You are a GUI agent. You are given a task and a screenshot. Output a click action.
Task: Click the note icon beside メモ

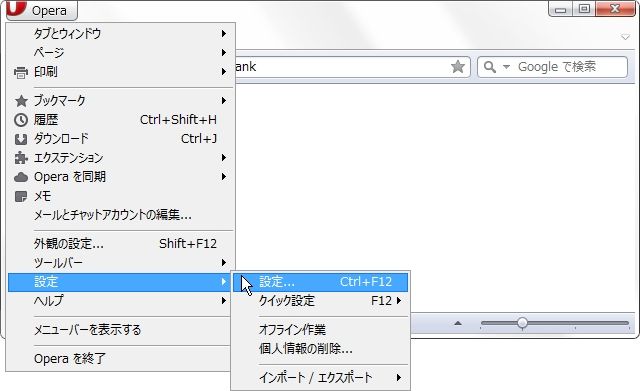21,196
